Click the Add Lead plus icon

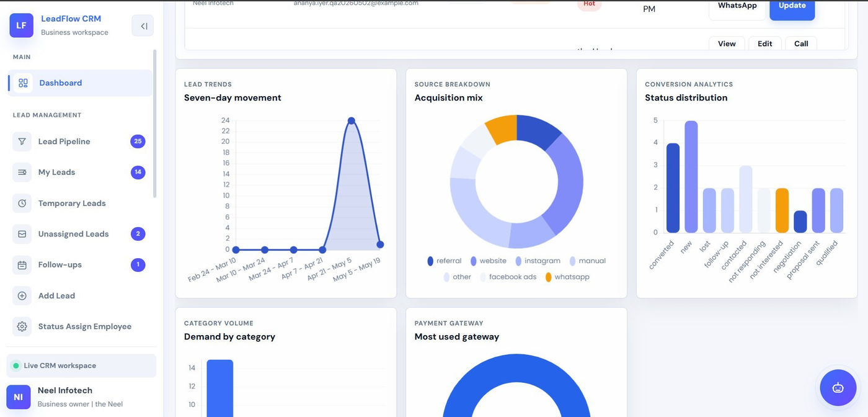click(22, 296)
